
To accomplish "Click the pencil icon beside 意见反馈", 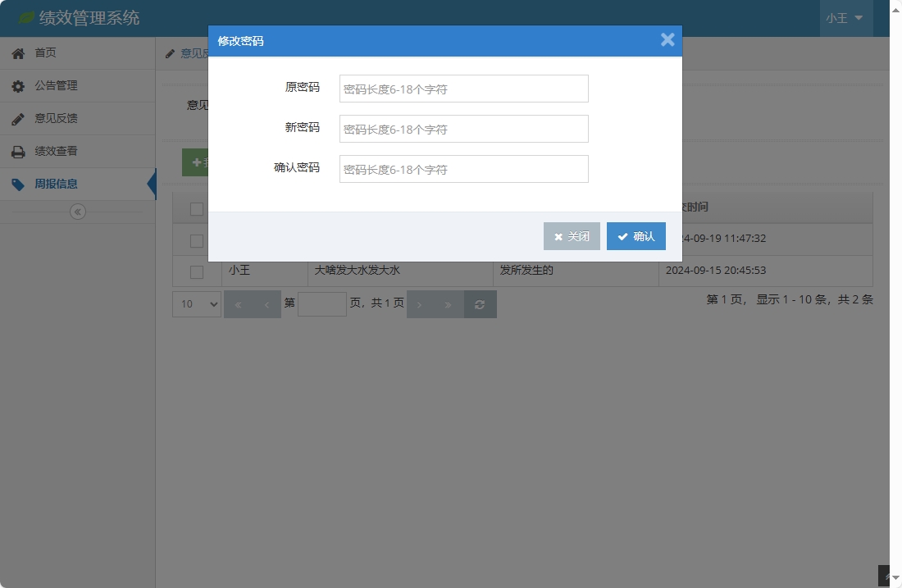I will [x=18, y=118].
